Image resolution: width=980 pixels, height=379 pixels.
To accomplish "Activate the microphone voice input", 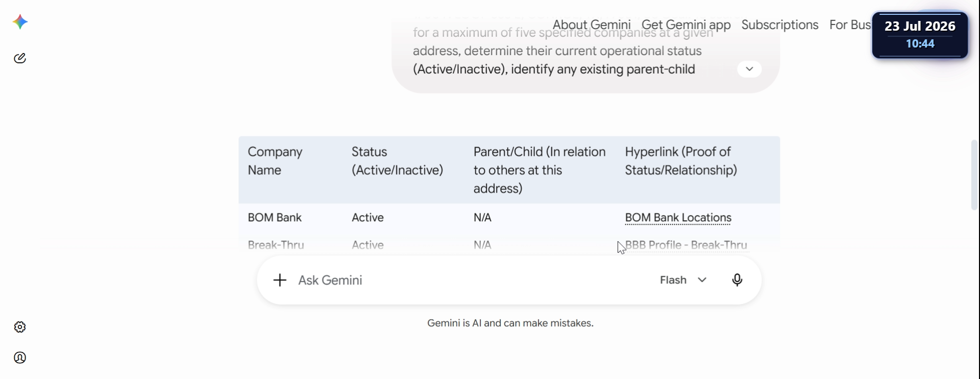I will (737, 280).
